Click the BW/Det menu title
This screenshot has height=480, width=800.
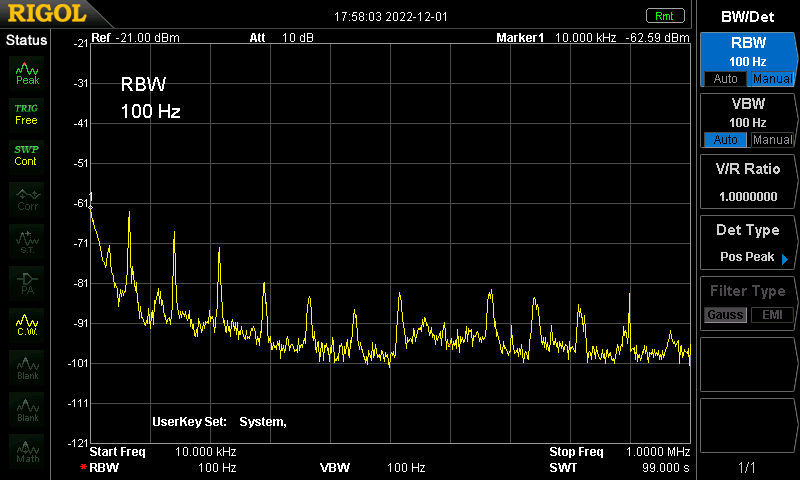pyautogui.click(x=747, y=17)
